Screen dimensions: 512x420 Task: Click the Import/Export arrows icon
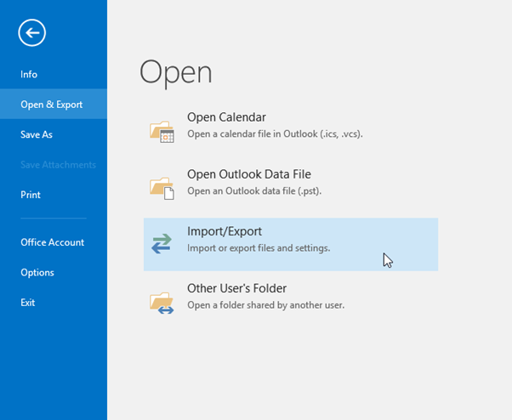pyautogui.click(x=162, y=244)
